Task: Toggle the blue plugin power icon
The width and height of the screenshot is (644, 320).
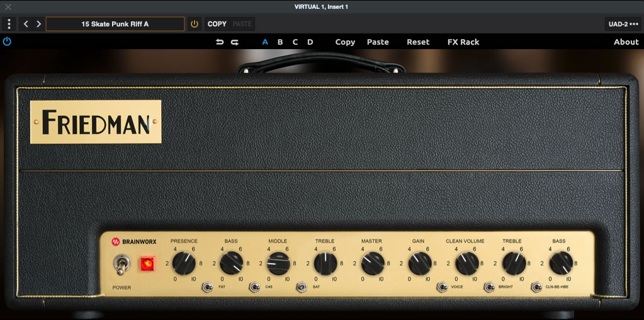Action: tap(7, 42)
